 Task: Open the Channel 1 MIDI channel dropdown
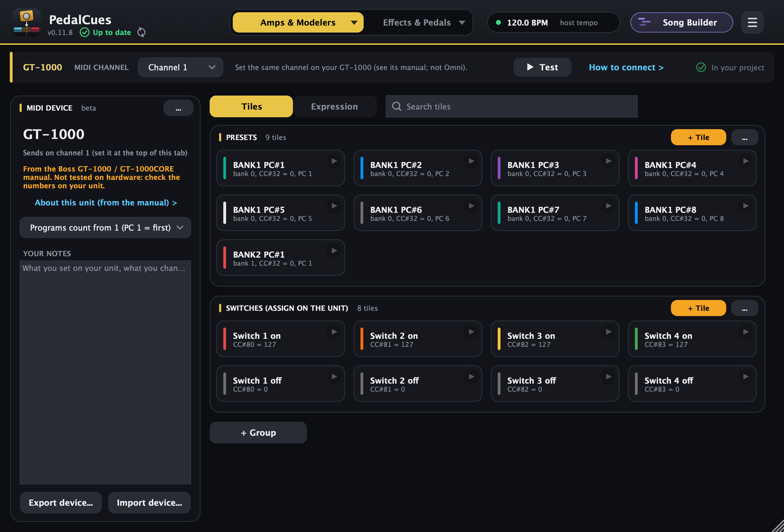pyautogui.click(x=181, y=67)
